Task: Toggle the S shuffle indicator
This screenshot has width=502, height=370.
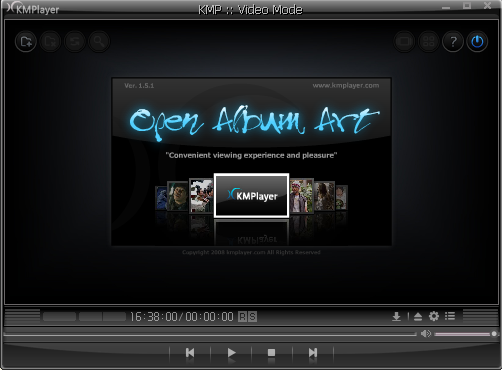Action: (x=252, y=316)
